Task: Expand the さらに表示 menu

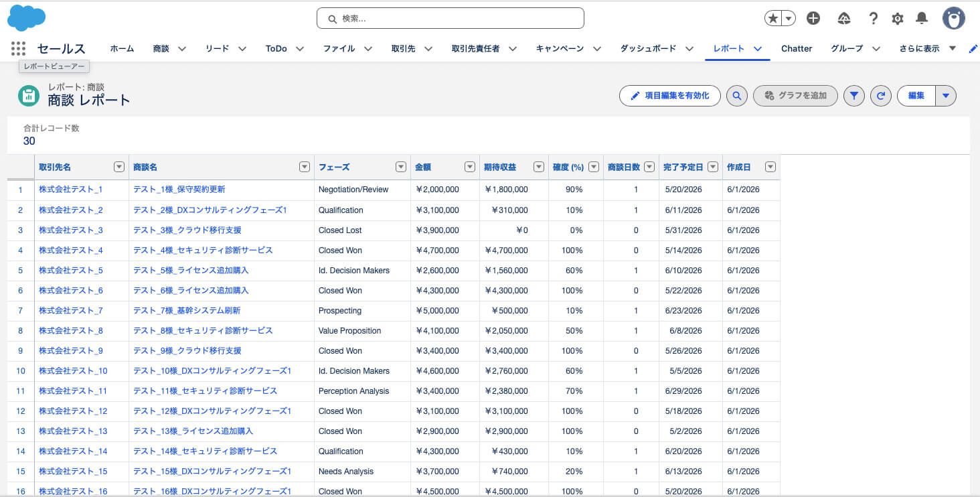Action: pyautogui.click(x=927, y=48)
